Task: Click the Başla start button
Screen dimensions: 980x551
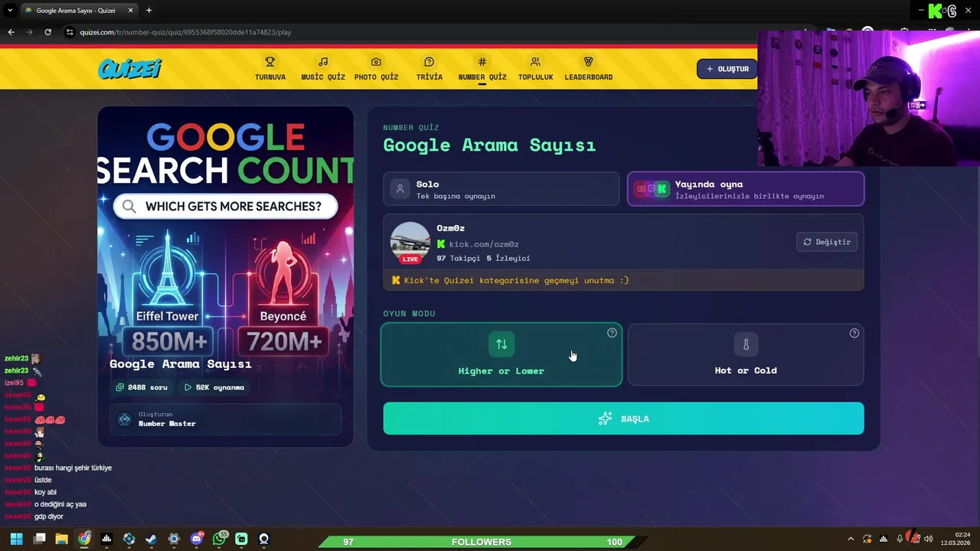Action: tap(623, 419)
